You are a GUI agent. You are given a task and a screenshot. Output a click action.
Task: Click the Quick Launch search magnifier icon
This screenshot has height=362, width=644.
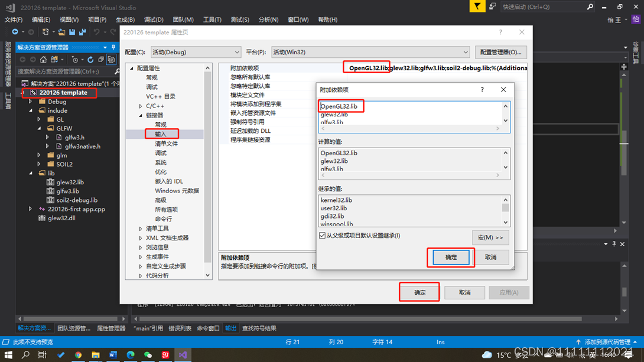point(590,6)
